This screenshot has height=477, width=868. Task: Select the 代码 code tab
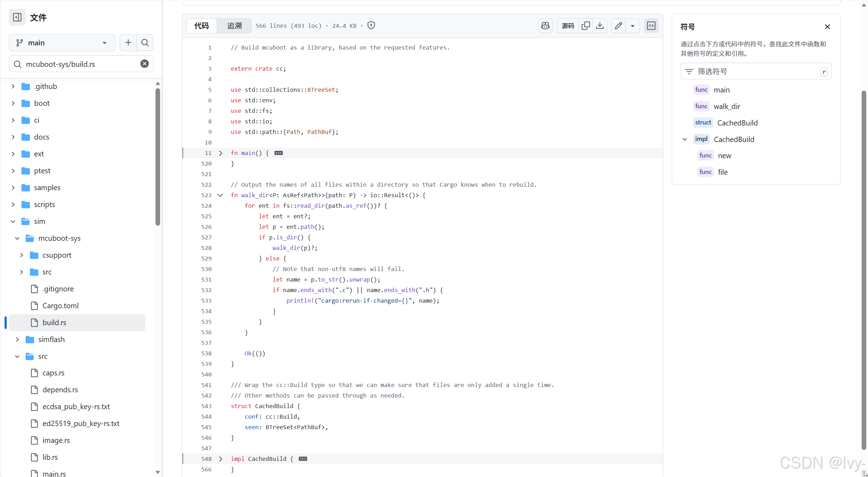tap(202, 26)
